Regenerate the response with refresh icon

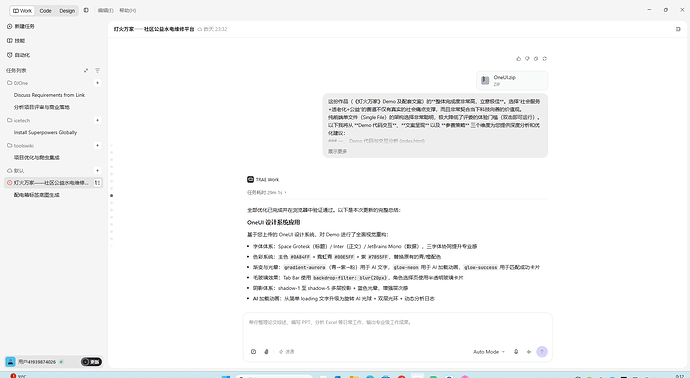(x=544, y=59)
